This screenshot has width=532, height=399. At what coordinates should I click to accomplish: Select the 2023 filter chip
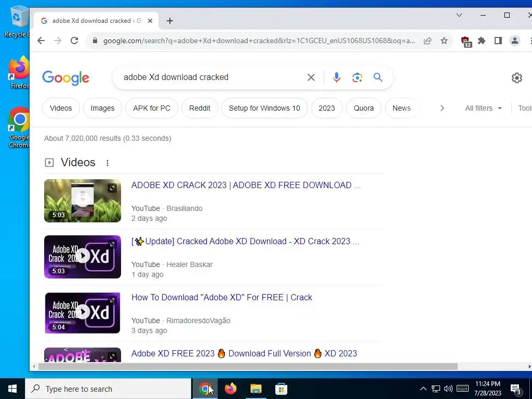pyautogui.click(x=327, y=108)
